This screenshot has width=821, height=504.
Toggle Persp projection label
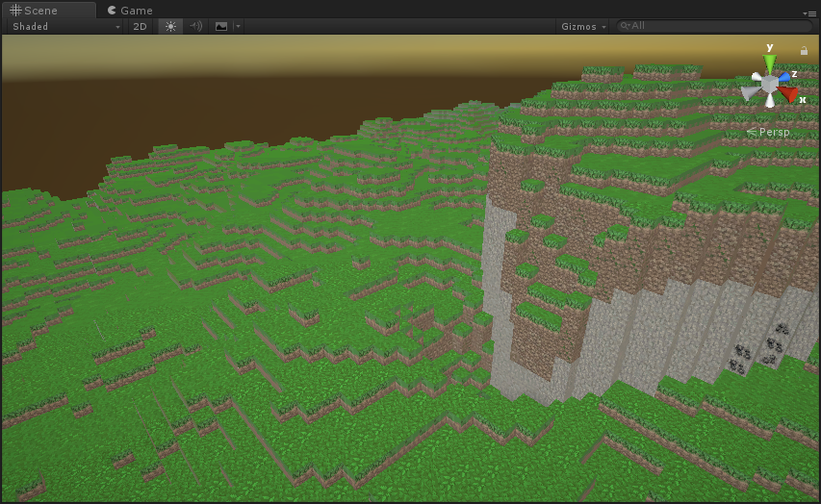[768, 132]
